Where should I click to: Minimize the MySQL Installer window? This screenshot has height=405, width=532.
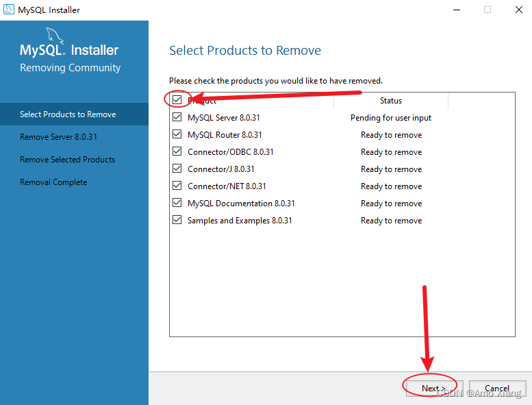(x=457, y=10)
